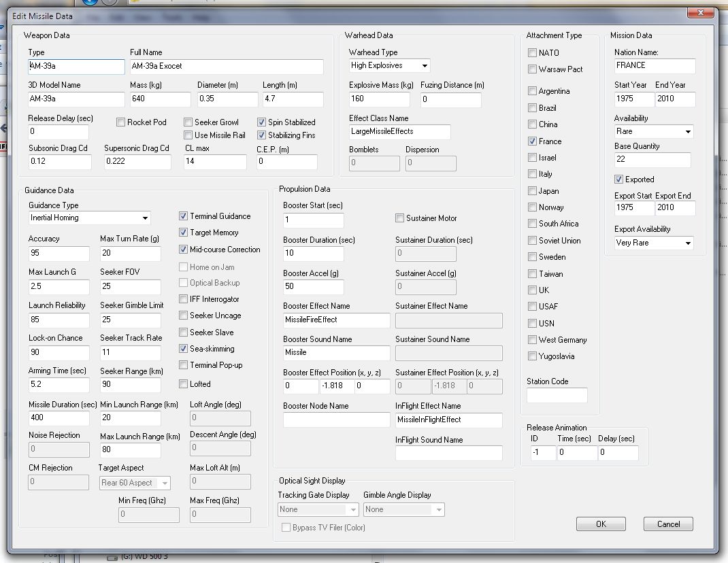Click the Full Name field
The height and width of the screenshot is (563, 728).
click(x=226, y=67)
